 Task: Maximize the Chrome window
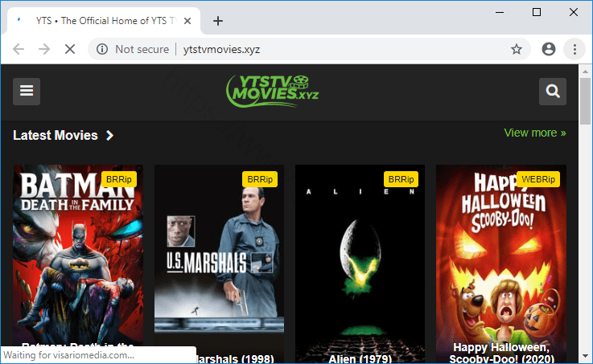click(536, 13)
